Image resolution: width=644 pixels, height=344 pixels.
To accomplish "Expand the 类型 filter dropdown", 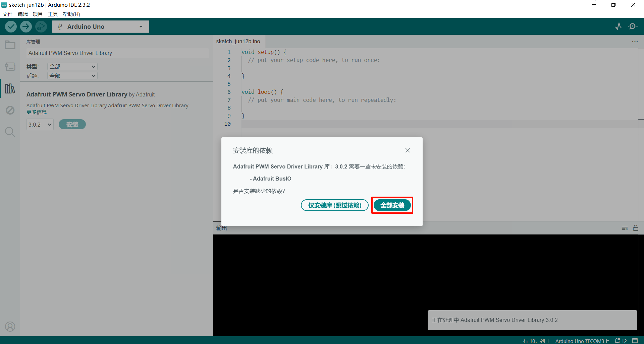I will point(72,67).
